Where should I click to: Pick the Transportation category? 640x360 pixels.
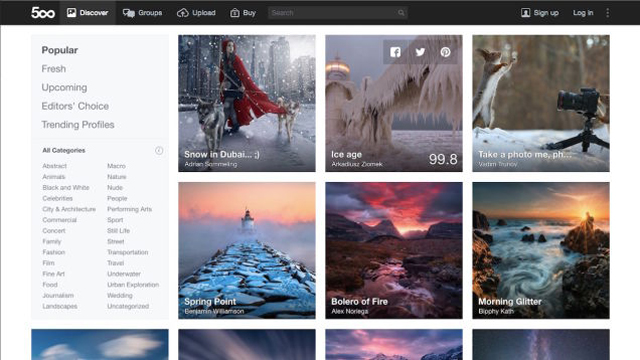128,252
